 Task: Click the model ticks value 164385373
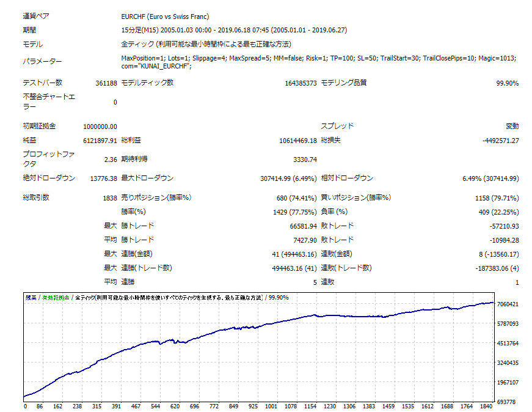coord(301,83)
